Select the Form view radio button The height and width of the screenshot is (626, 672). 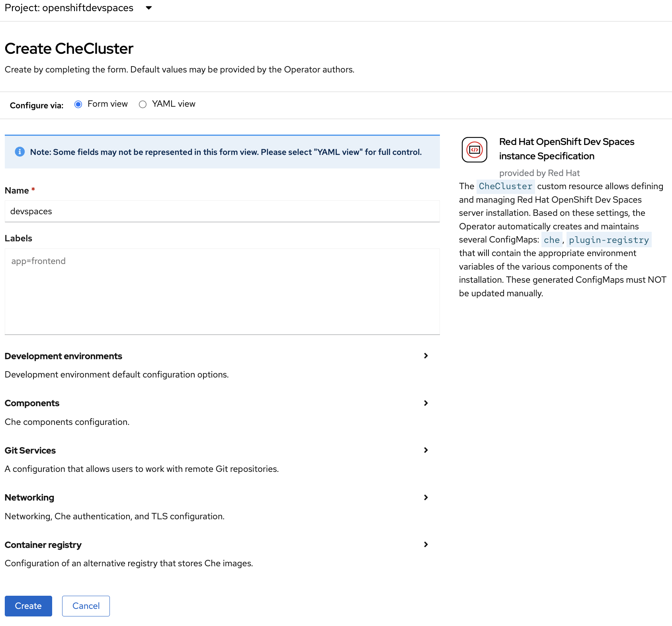78,104
